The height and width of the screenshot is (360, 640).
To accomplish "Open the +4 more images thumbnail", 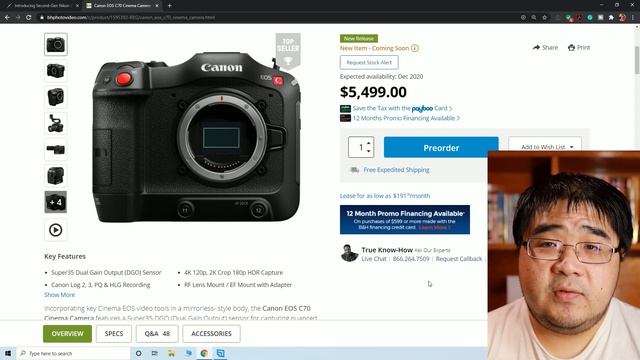I will (56, 202).
